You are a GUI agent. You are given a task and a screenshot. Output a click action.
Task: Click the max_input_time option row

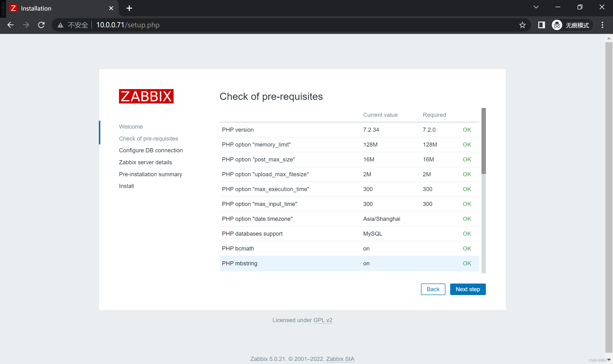coord(349,204)
